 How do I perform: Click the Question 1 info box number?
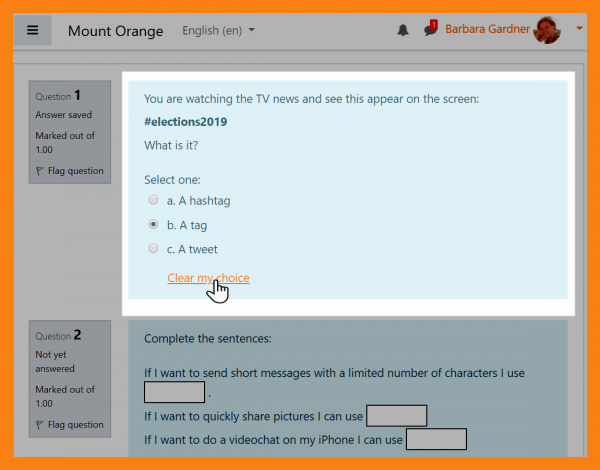77,96
